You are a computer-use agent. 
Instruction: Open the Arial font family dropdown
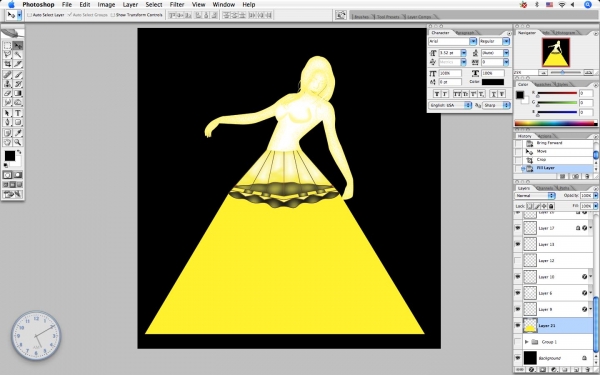click(473, 41)
